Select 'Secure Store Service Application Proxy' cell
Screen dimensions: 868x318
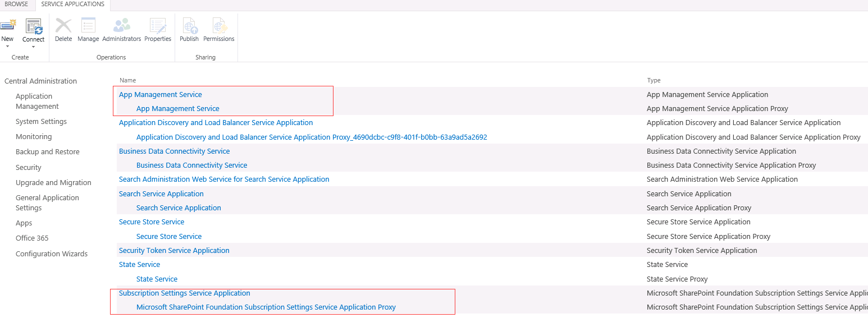[x=709, y=236]
